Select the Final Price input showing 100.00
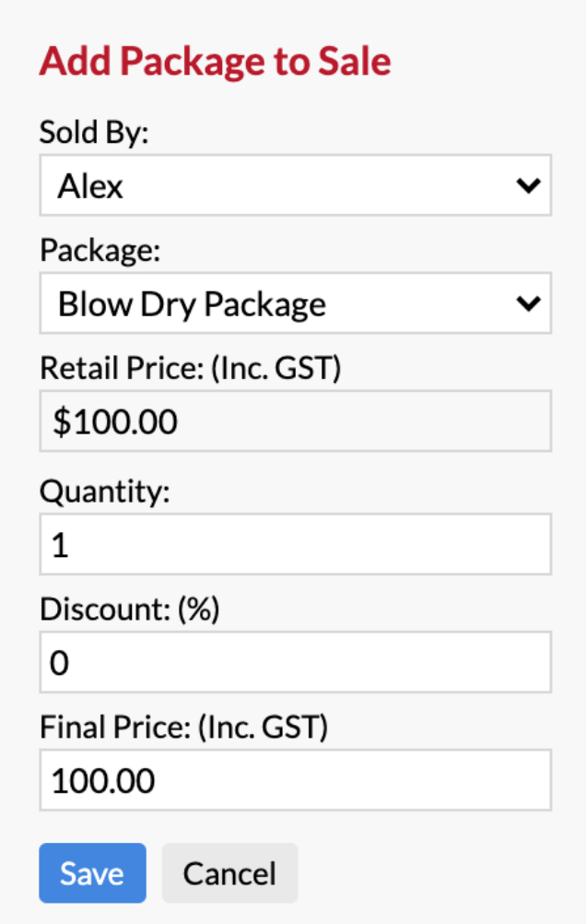Viewport: 586px width, 924px height. click(295, 780)
